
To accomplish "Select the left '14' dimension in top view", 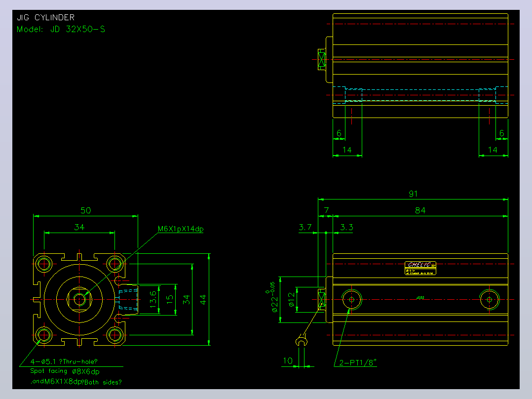I will pos(347,150).
